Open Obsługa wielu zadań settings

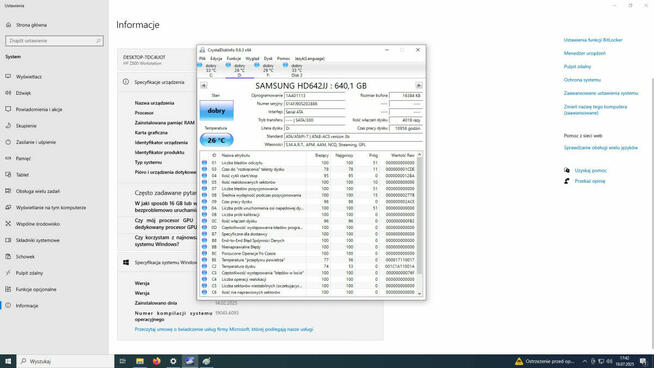coord(38,191)
